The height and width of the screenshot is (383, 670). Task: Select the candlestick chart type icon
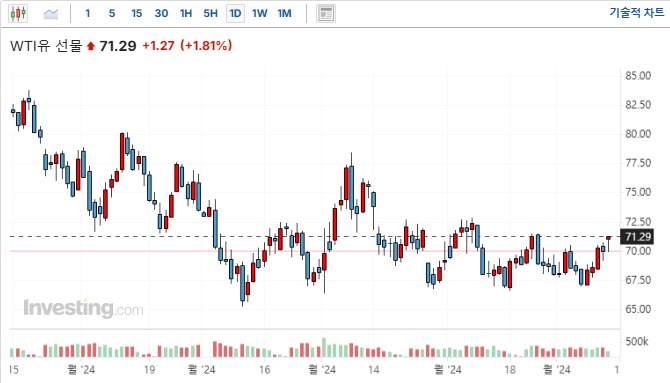[18, 14]
